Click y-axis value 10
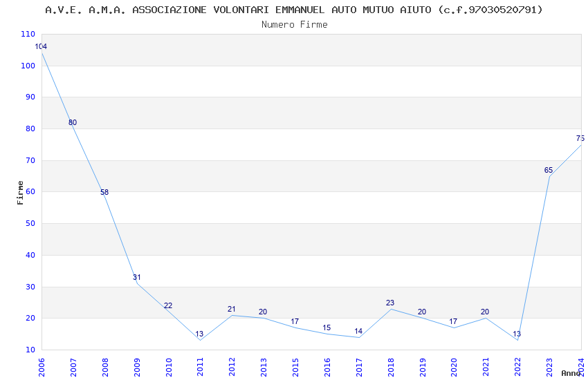 30,350
